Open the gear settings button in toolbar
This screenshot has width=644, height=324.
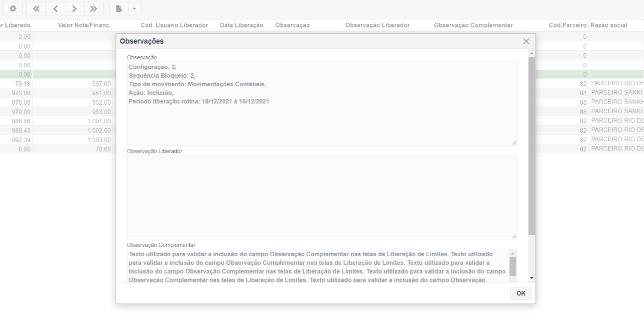(x=13, y=8)
